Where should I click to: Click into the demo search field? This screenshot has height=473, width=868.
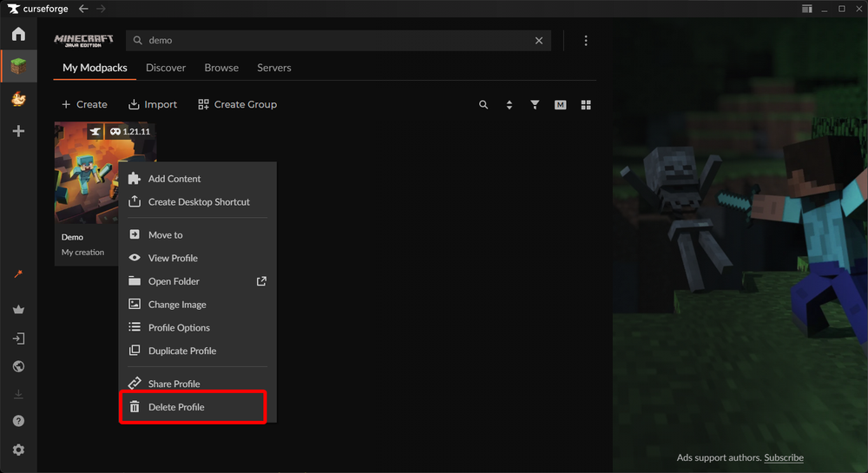click(338, 41)
